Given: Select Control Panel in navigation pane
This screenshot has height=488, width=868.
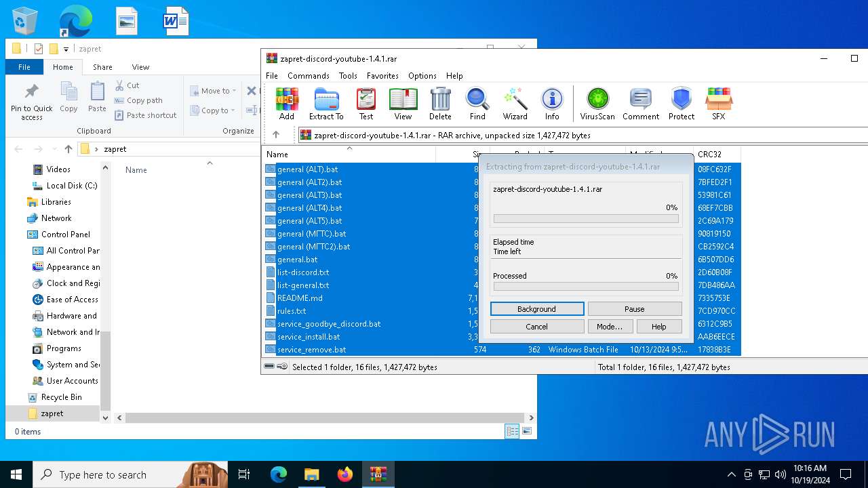Looking at the screenshot, I should (x=59, y=235).
